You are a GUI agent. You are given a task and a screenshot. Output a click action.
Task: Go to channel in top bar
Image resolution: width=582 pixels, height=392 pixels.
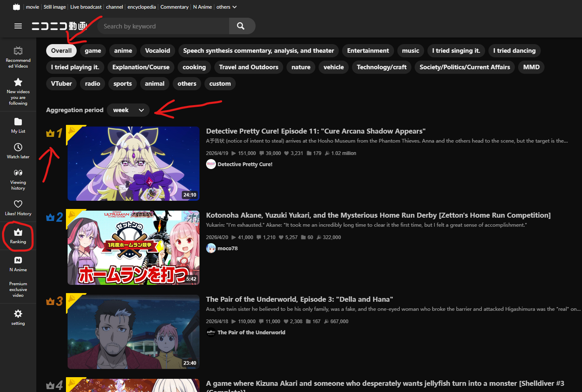115,7
